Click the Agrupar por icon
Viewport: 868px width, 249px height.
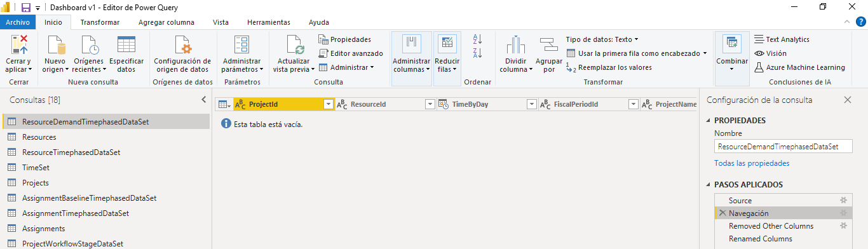548,44
